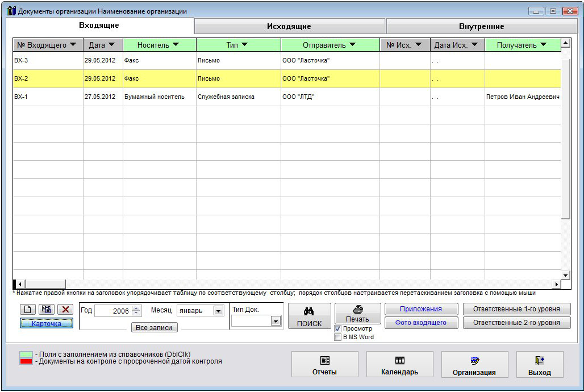Select the ВХ-1 row number cell
Viewport: 584px width, 392px height.
coord(48,97)
